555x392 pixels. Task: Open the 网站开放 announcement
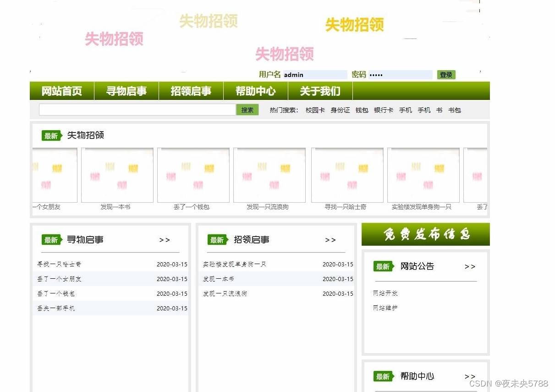point(385,293)
